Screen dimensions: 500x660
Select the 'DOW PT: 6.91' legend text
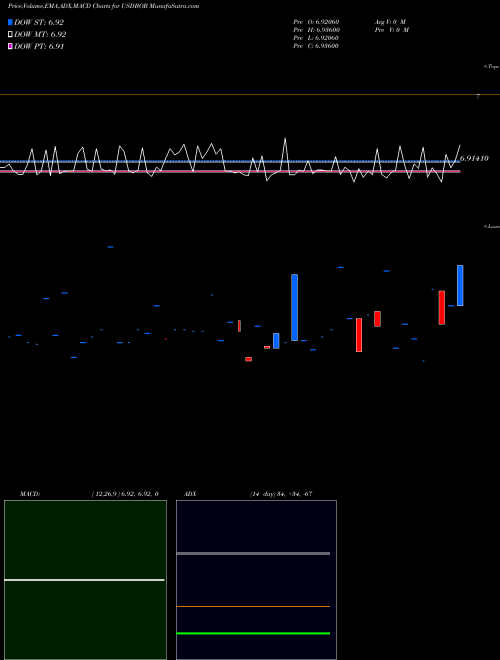39,46
